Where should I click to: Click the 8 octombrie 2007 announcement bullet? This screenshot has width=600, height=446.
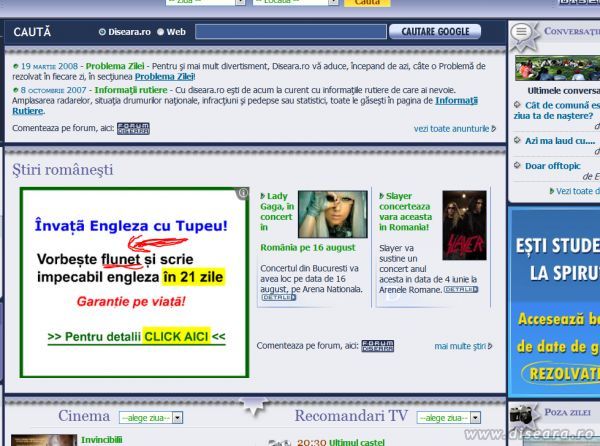pos(16,90)
